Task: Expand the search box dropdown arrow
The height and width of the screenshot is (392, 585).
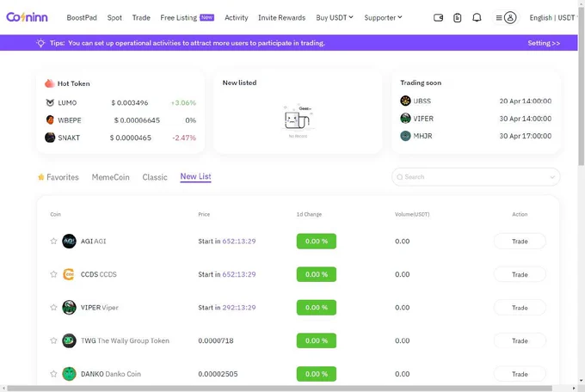Action: coord(552,177)
